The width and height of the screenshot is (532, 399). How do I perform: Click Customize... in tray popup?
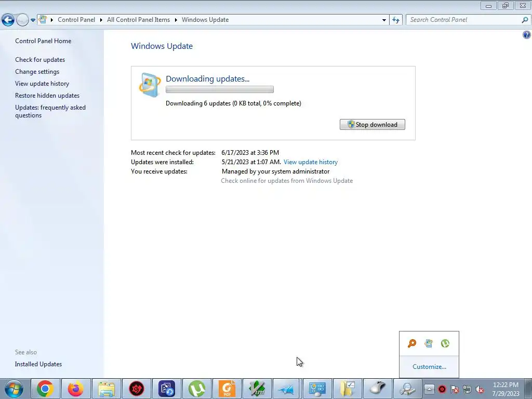[429, 367]
